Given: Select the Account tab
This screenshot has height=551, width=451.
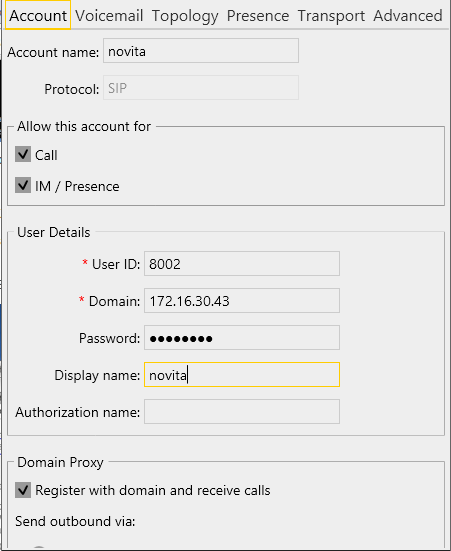Looking at the screenshot, I should (x=38, y=15).
